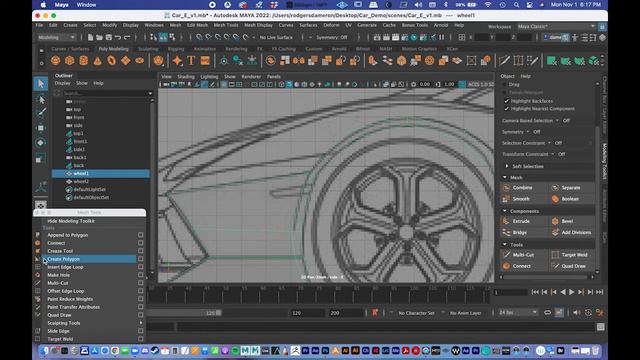This screenshot has height=360, width=640.
Task: Click the Bevel icon in Modeling Toolkit
Action: coord(555,221)
